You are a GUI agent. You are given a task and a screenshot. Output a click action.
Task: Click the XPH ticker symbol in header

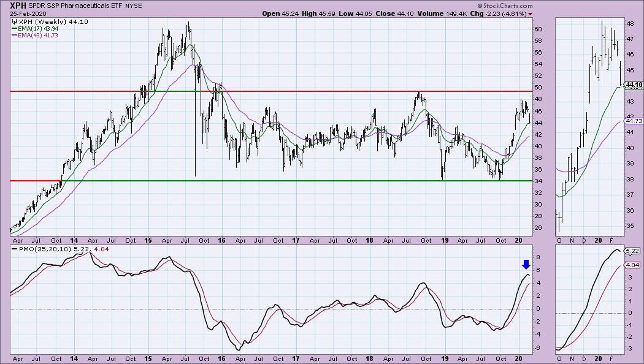(18, 6)
